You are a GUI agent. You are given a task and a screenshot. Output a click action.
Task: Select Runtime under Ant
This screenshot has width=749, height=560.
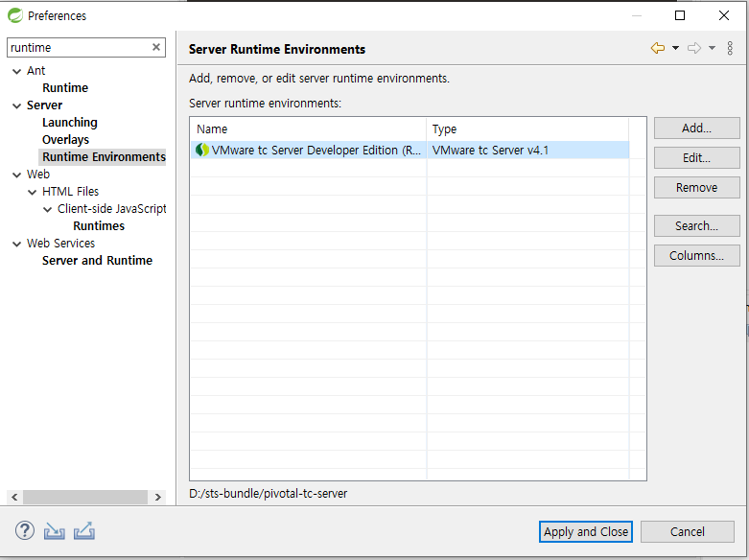pos(65,88)
